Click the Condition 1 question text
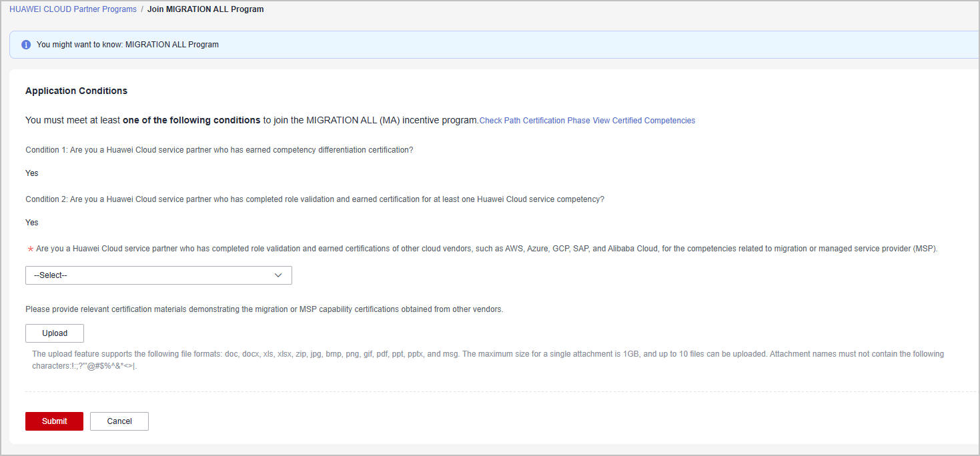This screenshot has height=456, width=980. (219, 150)
